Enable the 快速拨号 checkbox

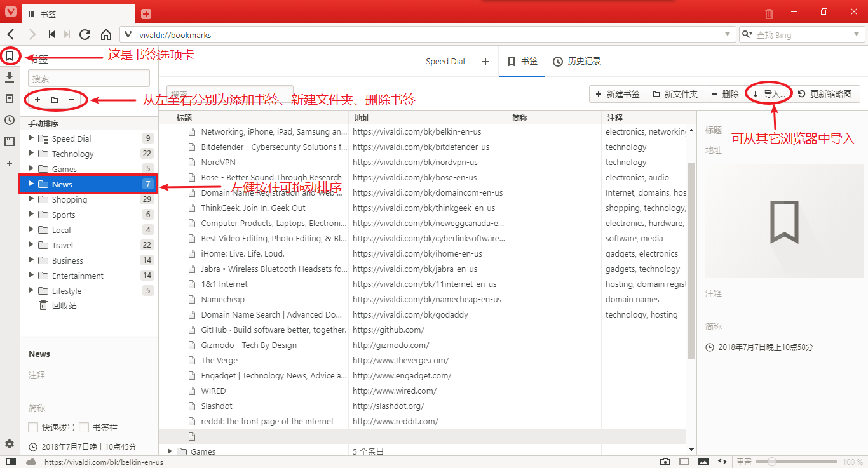pos(34,427)
